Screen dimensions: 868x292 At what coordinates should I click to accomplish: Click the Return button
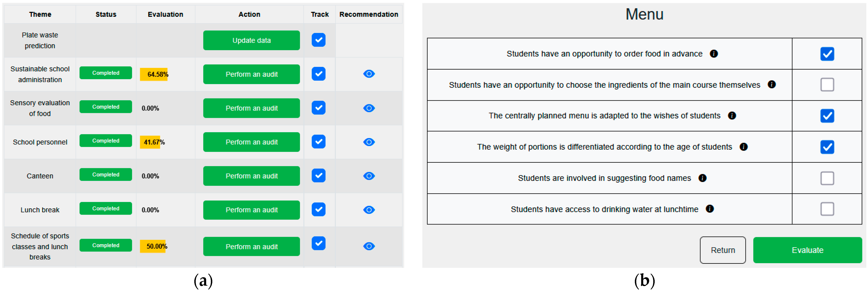pyautogui.click(x=722, y=250)
